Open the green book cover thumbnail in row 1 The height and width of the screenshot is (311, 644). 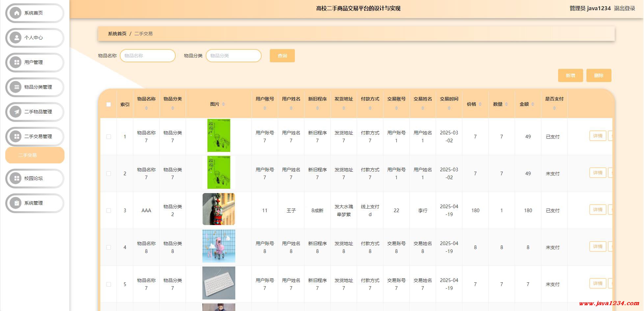pos(219,135)
